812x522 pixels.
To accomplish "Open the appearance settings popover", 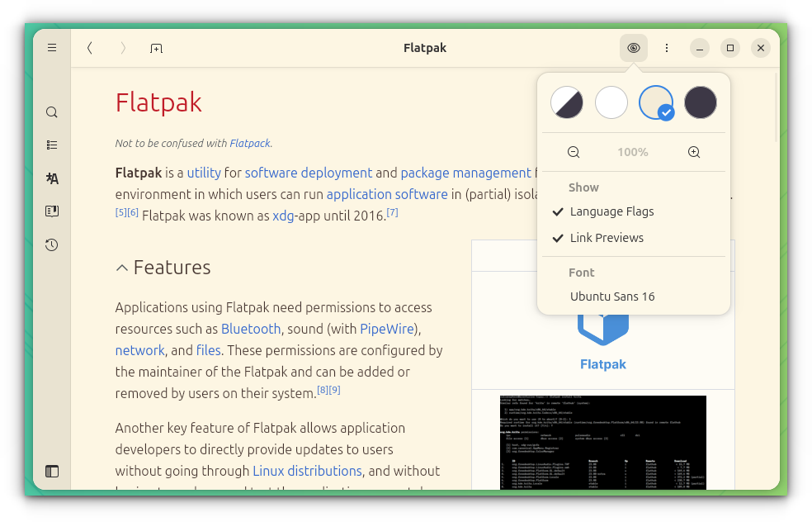I will coord(633,48).
